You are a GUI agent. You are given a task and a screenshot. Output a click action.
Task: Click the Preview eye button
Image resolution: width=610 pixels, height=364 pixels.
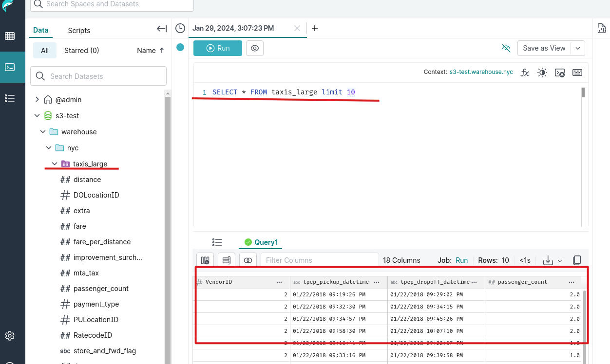coord(255,48)
